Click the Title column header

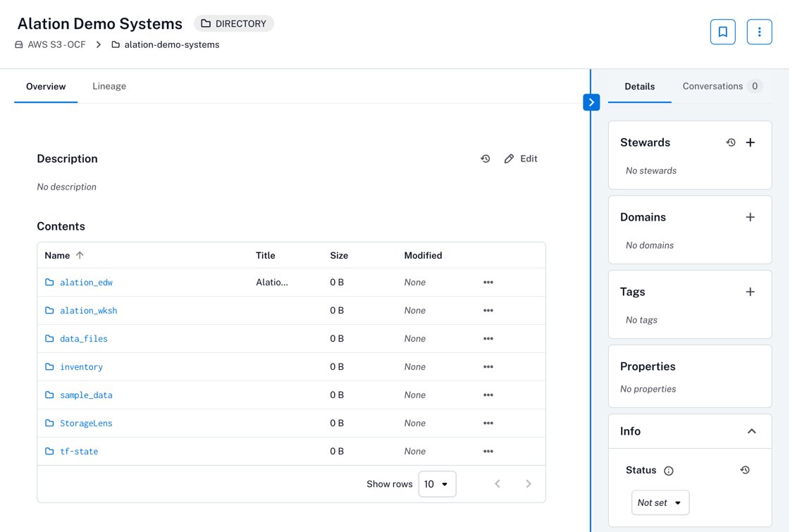266,255
